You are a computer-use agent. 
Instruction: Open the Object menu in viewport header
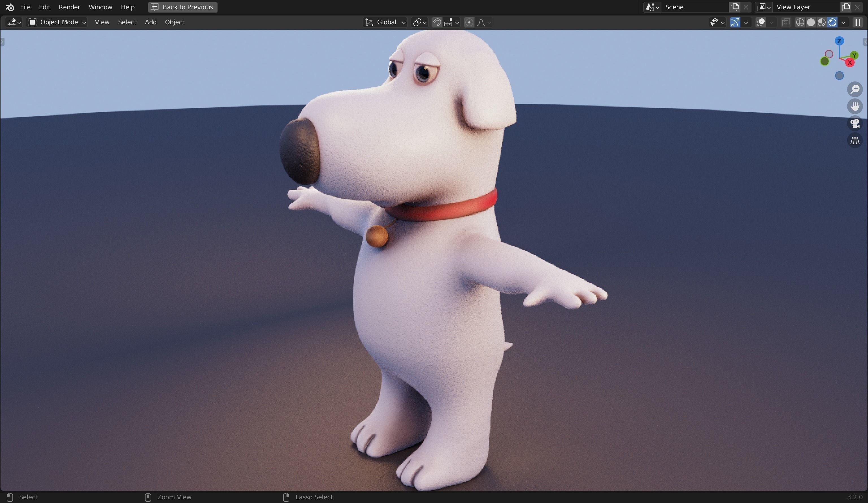coord(175,22)
